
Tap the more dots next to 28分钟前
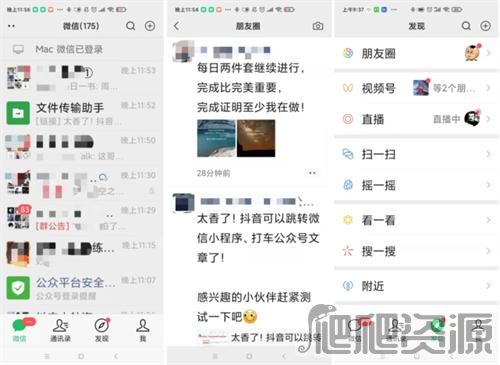pyautogui.click(x=312, y=173)
